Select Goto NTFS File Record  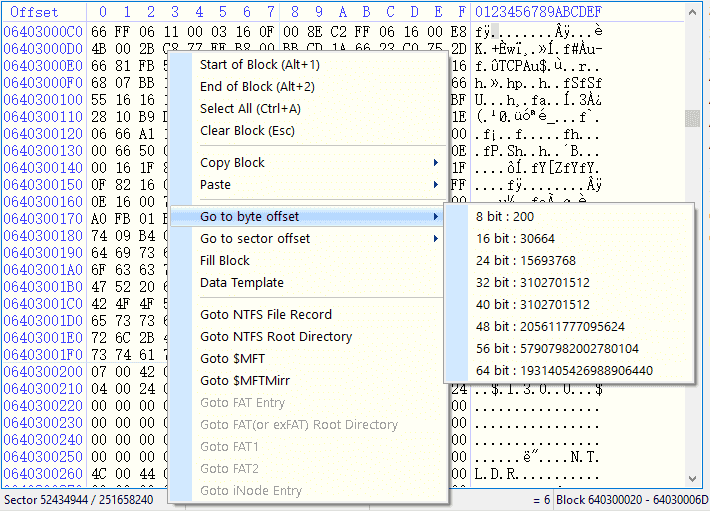pos(266,315)
